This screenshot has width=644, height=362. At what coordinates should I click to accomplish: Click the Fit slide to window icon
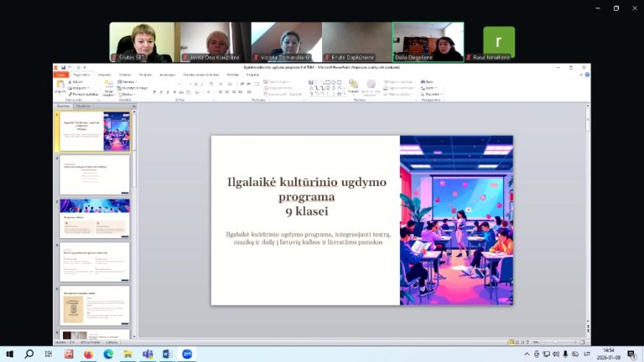point(582,342)
